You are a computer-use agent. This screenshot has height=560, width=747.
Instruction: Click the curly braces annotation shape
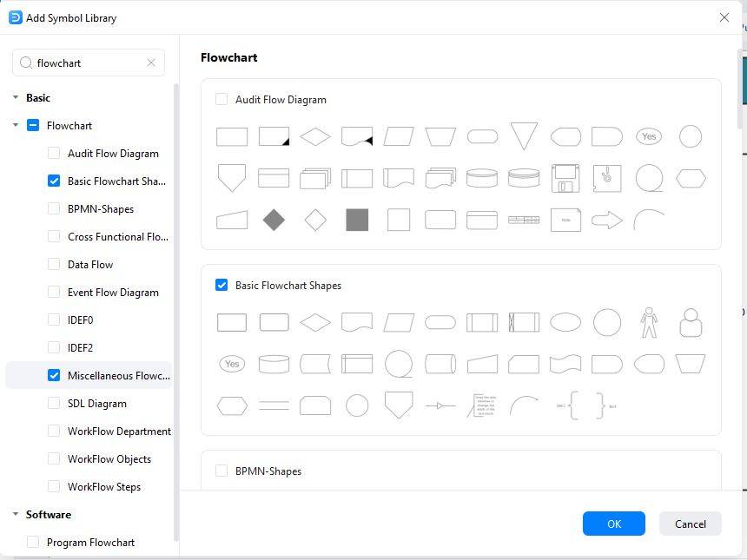(586, 405)
